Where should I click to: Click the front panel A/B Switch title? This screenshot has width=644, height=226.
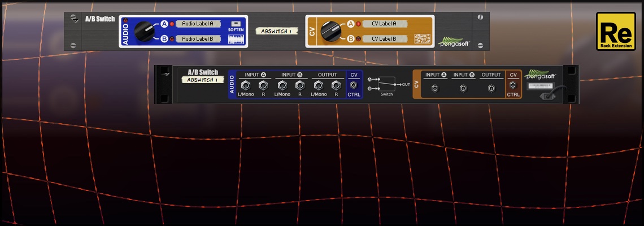click(100, 19)
